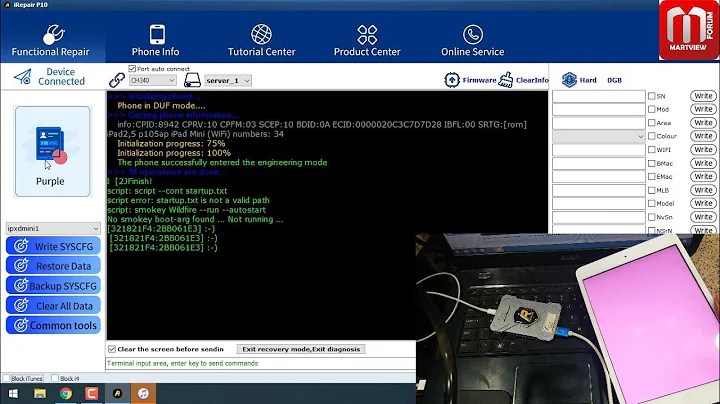Viewport: 720px width, 404px height.
Task: Click Write button for WIFI row
Action: pos(703,150)
